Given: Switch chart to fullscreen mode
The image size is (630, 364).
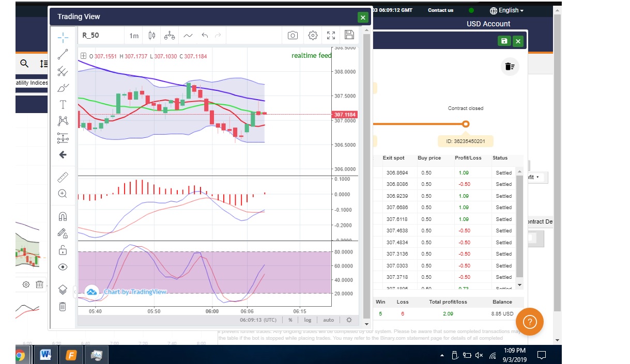Looking at the screenshot, I should coord(331,35).
